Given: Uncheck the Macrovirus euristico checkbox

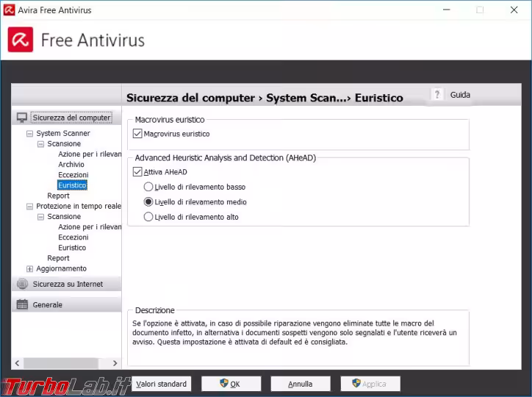Looking at the screenshot, I should [137, 134].
